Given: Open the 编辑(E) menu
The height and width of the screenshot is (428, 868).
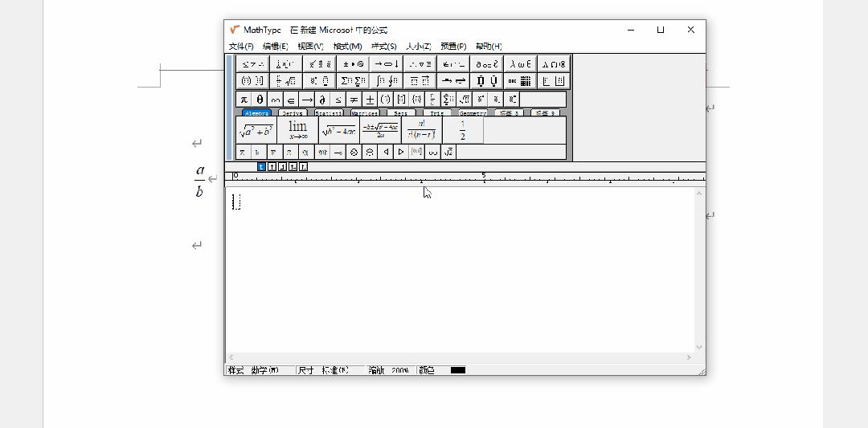Looking at the screenshot, I should click(x=275, y=47).
